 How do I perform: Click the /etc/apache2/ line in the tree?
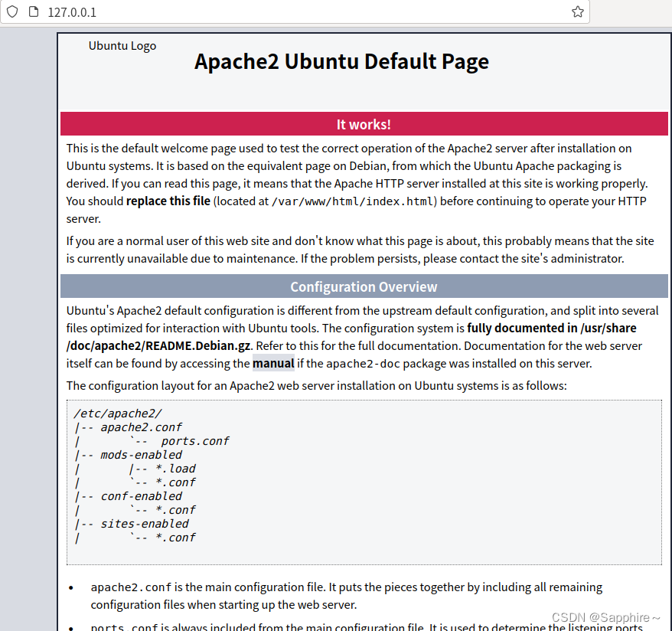(118, 414)
